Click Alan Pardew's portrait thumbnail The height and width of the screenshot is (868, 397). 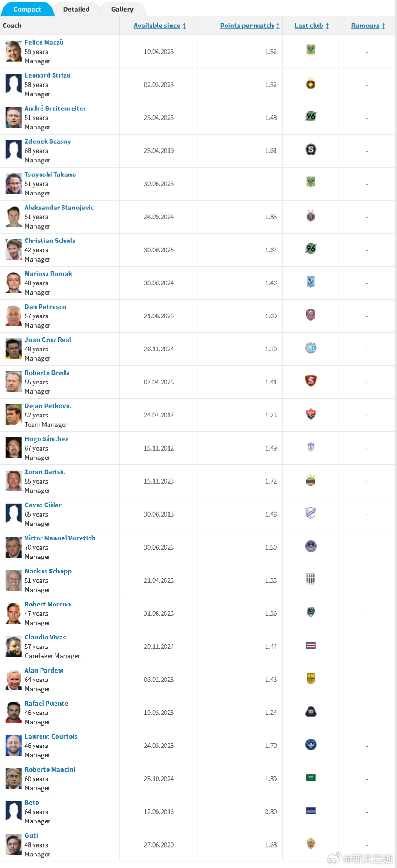14,680
